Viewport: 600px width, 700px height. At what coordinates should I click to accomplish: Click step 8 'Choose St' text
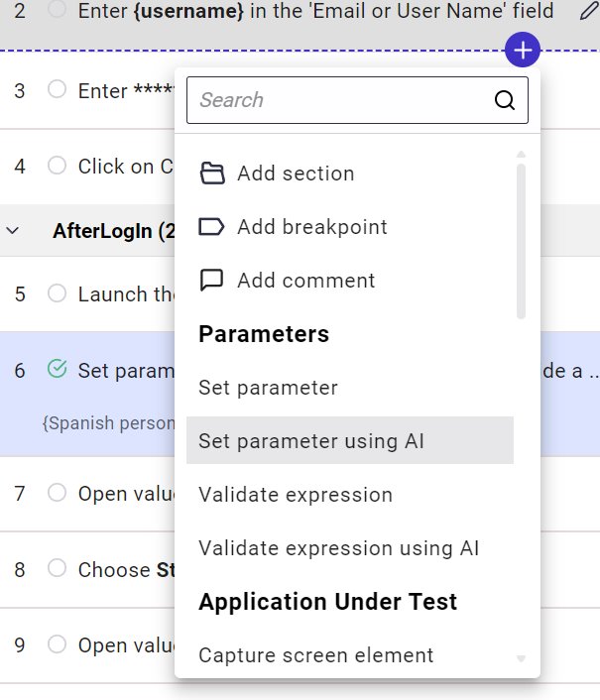(126, 570)
